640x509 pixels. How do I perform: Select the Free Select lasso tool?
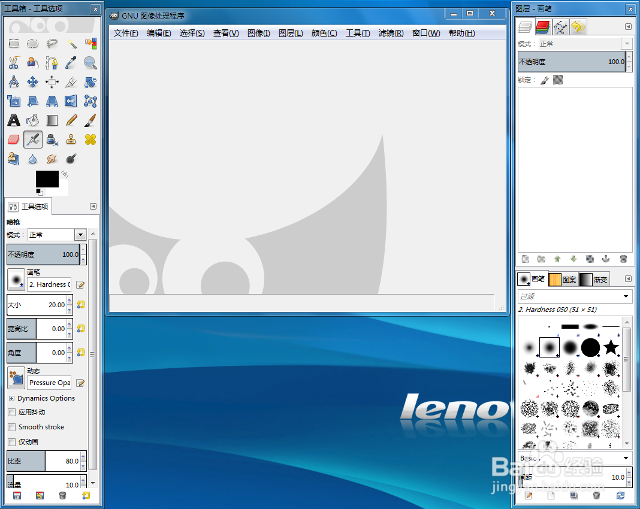52,43
